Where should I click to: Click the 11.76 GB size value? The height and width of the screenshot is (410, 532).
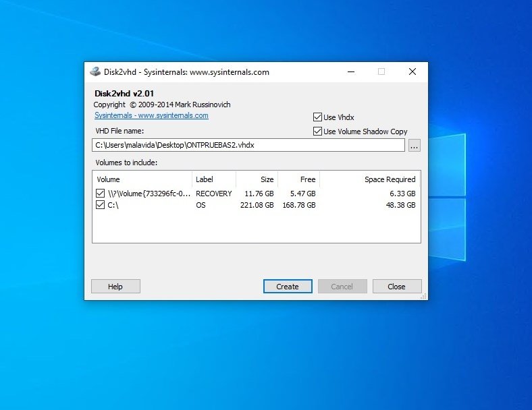259,194
